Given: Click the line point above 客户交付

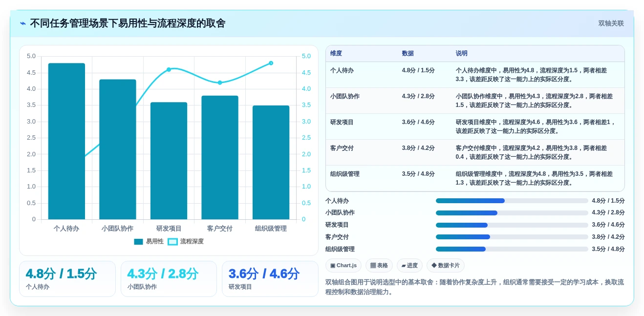Looking at the screenshot, I should point(220,83).
